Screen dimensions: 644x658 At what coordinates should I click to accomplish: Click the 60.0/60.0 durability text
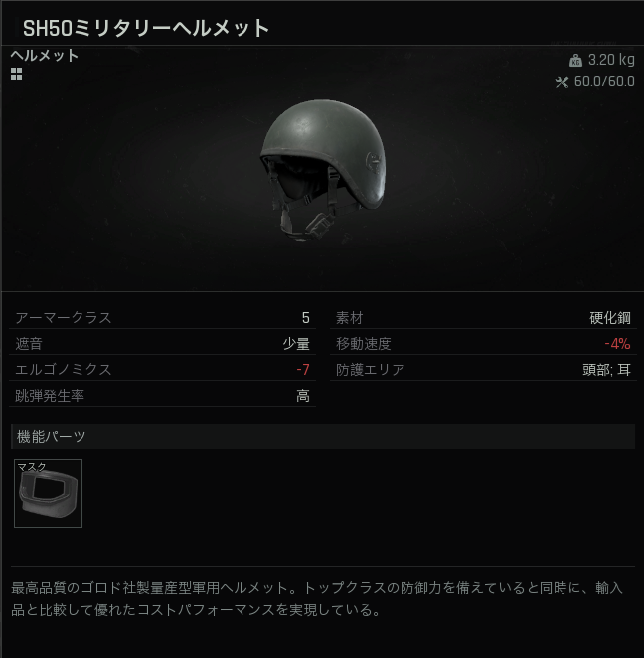(x=604, y=82)
